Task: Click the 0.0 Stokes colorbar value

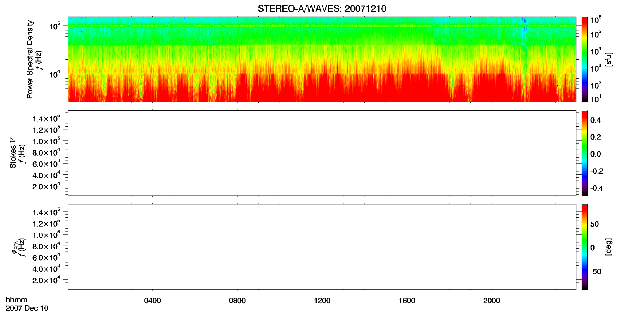Action: pyautogui.click(x=595, y=154)
